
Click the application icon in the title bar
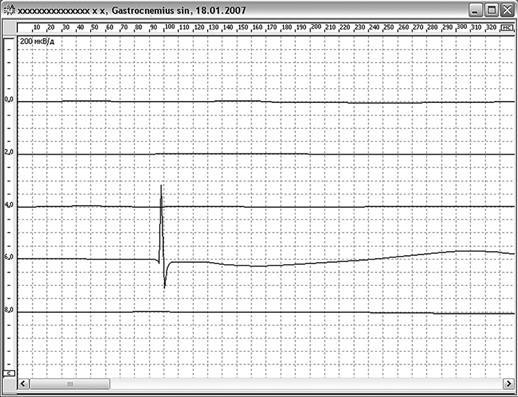(x=9, y=10)
